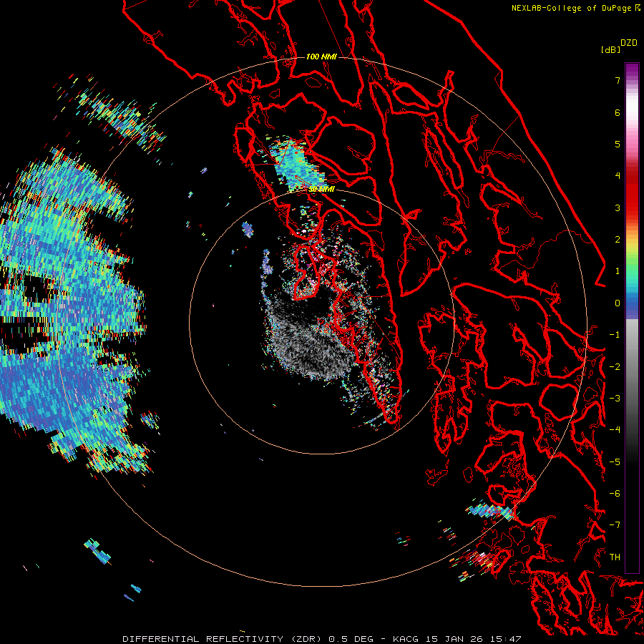Click the -7 tick label on the color scale
Viewport: 644px width, 644px height.
[x=615, y=525]
